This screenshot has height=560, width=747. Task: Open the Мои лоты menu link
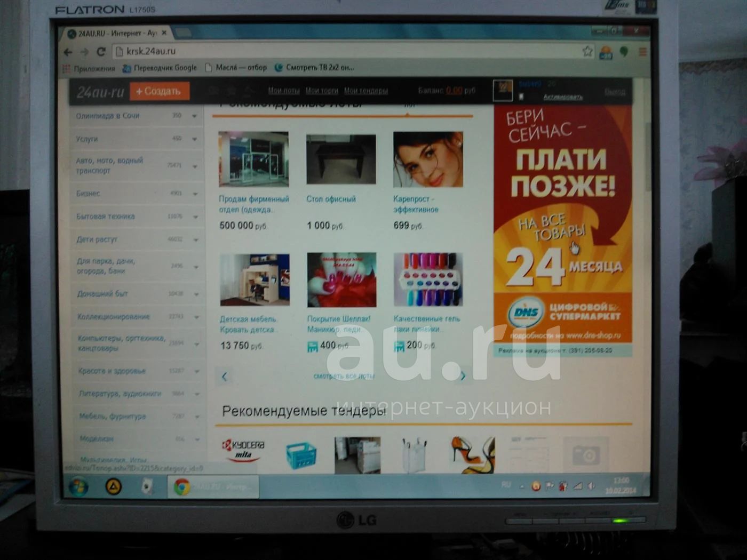[x=283, y=91]
